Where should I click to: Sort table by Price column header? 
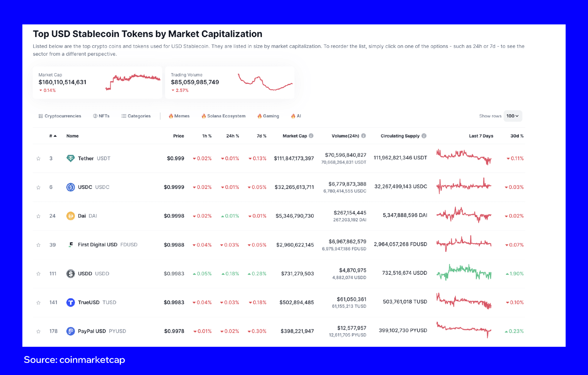179,136
